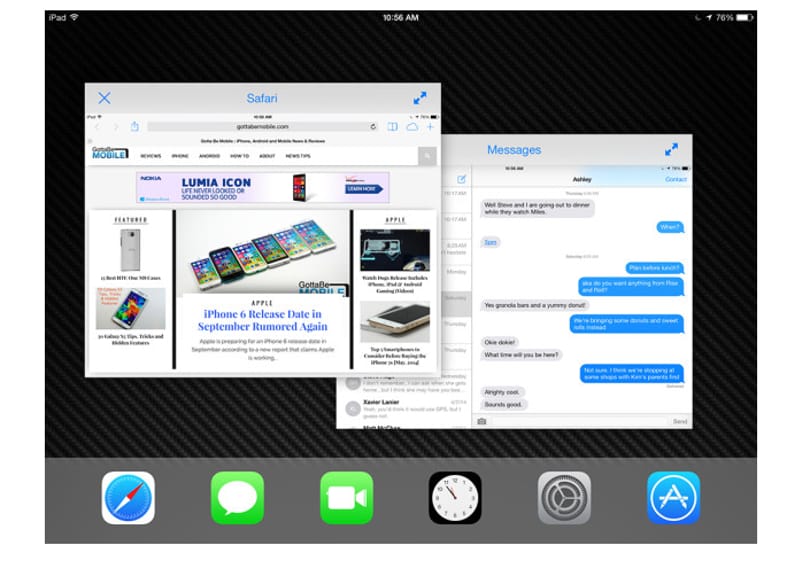The width and height of the screenshot is (810, 561).
Task: Open the News Tips menu item
Action: pyautogui.click(x=298, y=156)
